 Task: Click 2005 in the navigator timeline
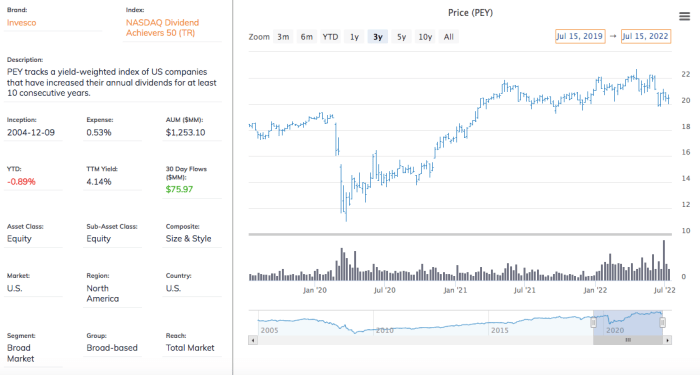(269, 330)
